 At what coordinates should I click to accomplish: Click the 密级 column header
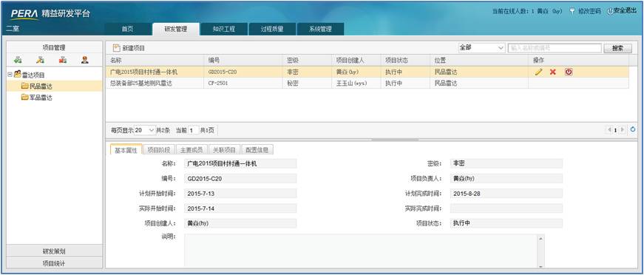308,60
